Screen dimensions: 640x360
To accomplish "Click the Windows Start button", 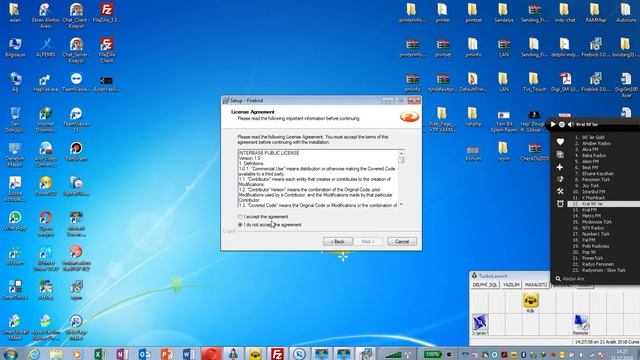I will click(10, 354).
